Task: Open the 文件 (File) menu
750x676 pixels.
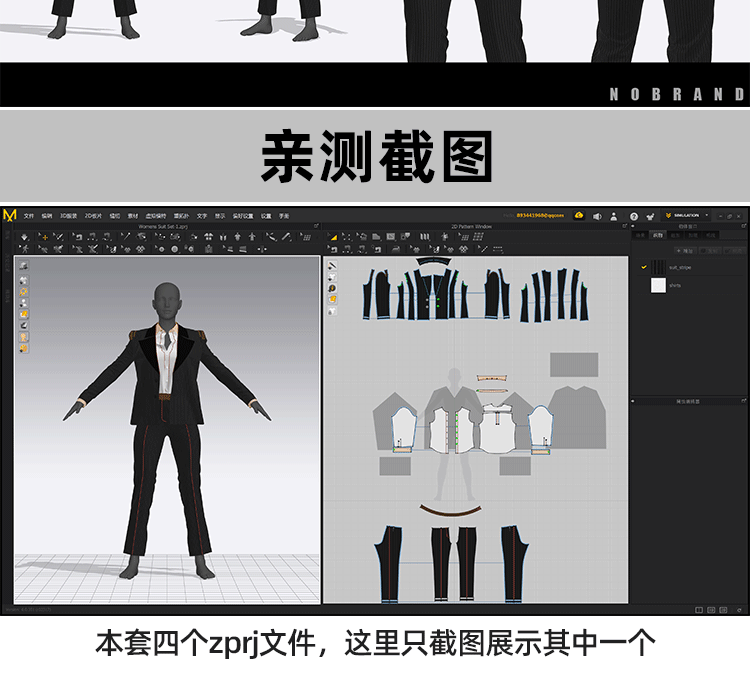Action: [x=29, y=216]
